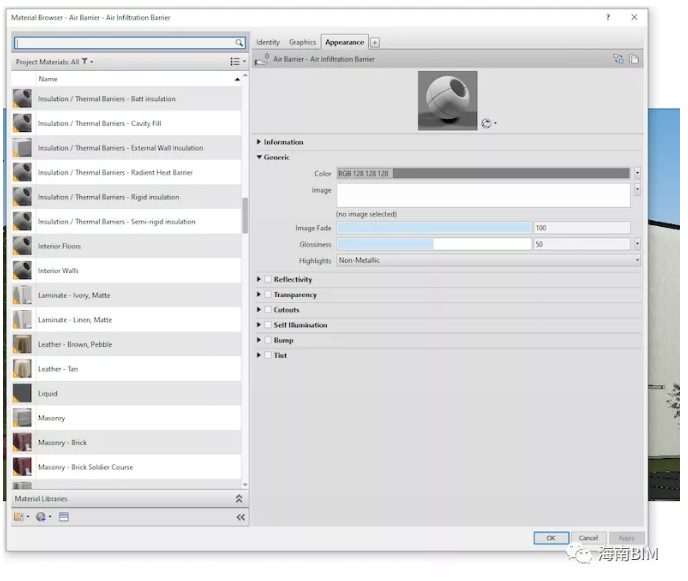Select the Interior Walls swatch icon
688x581 pixels.
pos(22,271)
